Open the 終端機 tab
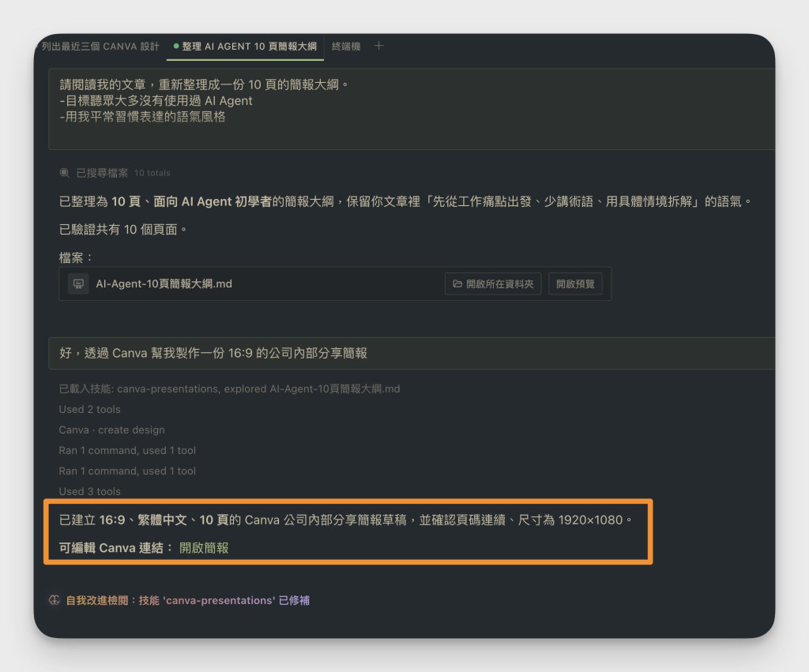The image size is (809, 672). click(346, 47)
